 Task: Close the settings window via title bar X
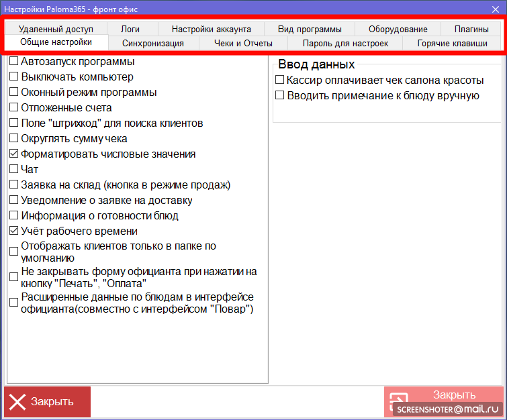495,8
